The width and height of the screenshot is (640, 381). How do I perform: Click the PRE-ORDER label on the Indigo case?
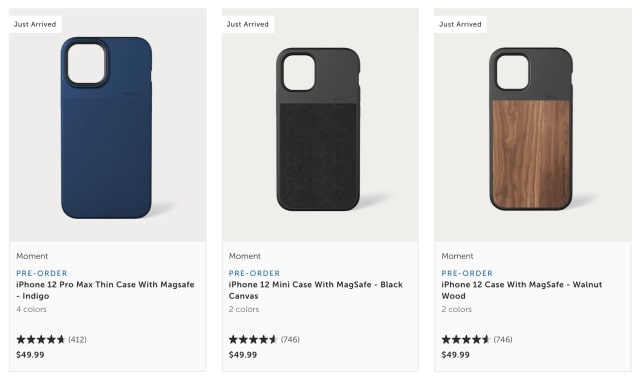pos(42,273)
